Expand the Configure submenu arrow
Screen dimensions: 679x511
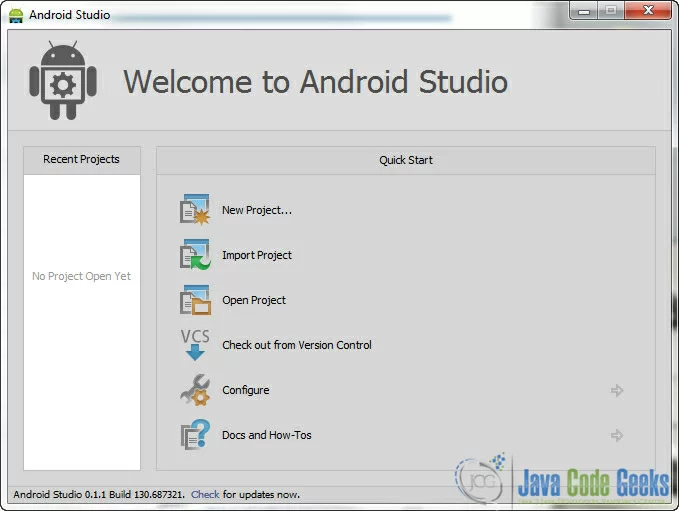(x=617, y=390)
